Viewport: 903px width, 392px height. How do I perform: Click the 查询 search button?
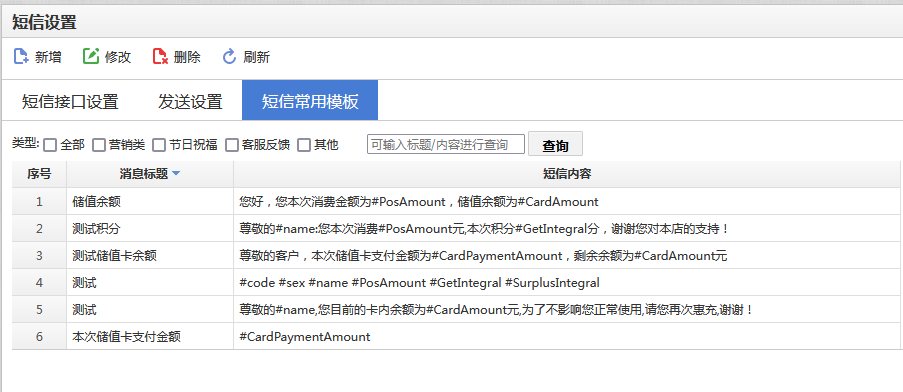click(555, 144)
